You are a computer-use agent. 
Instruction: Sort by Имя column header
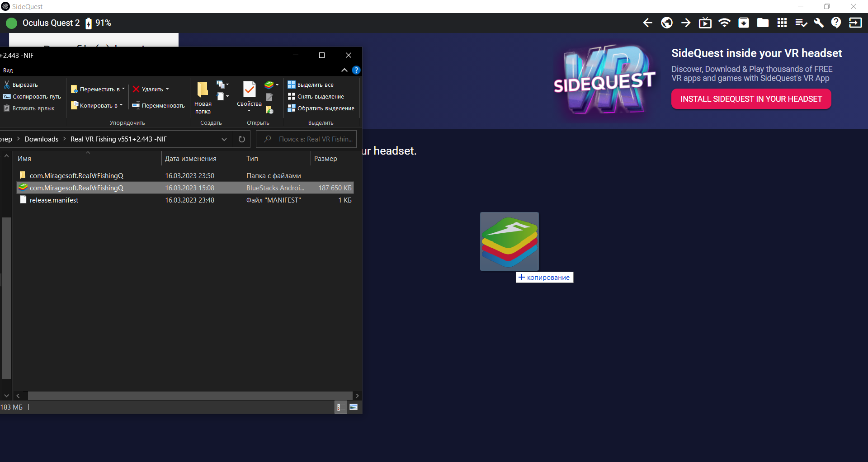coord(88,159)
